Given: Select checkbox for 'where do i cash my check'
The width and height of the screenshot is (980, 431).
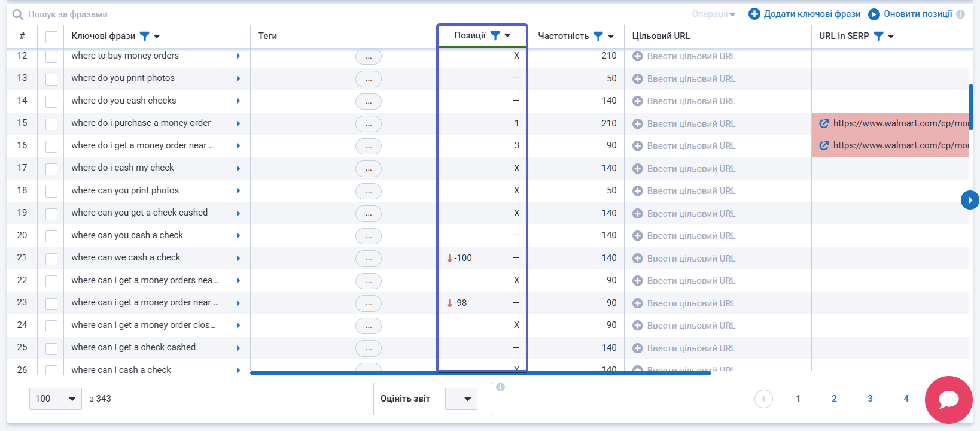Looking at the screenshot, I should click(51, 169).
